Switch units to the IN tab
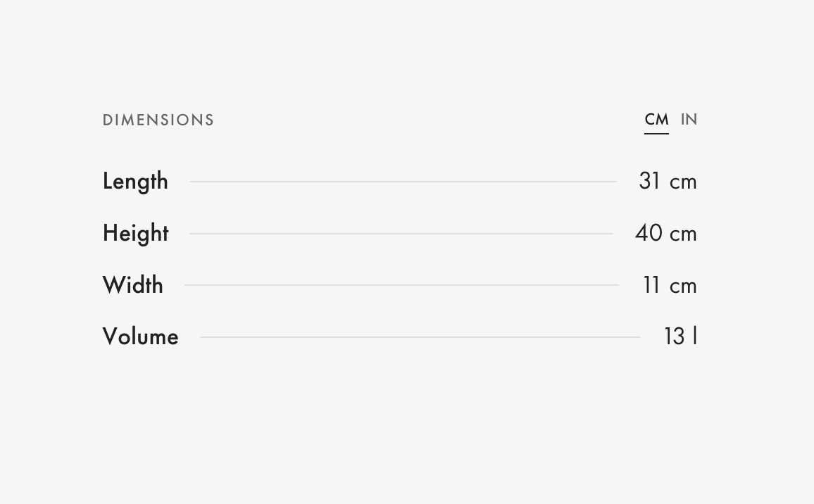 [689, 120]
